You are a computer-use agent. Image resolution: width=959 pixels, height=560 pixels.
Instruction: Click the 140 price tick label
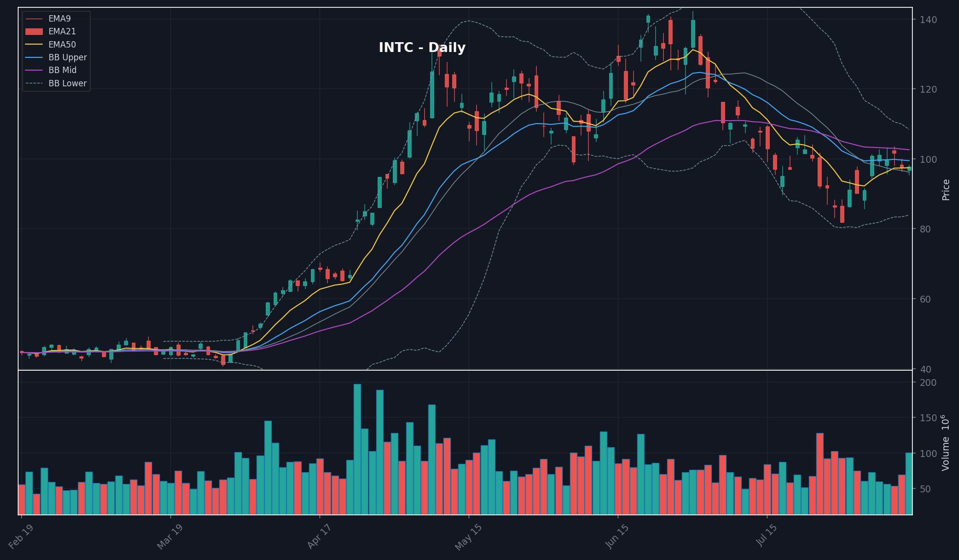(928, 20)
